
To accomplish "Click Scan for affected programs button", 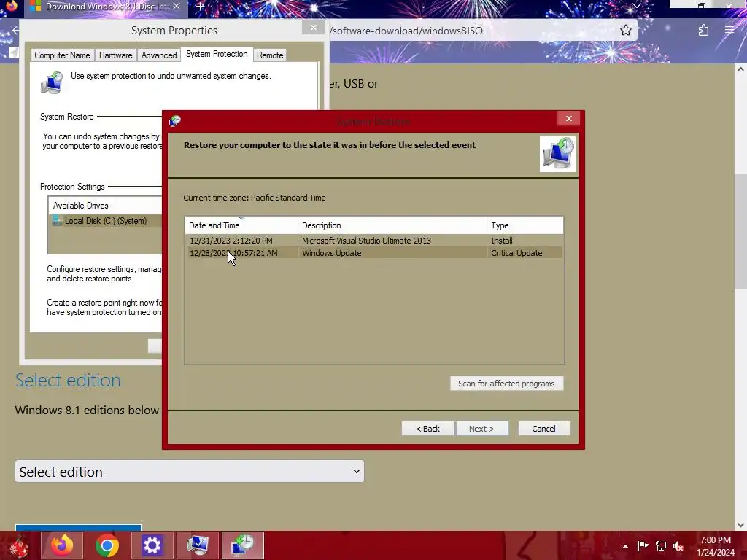I will point(506,384).
